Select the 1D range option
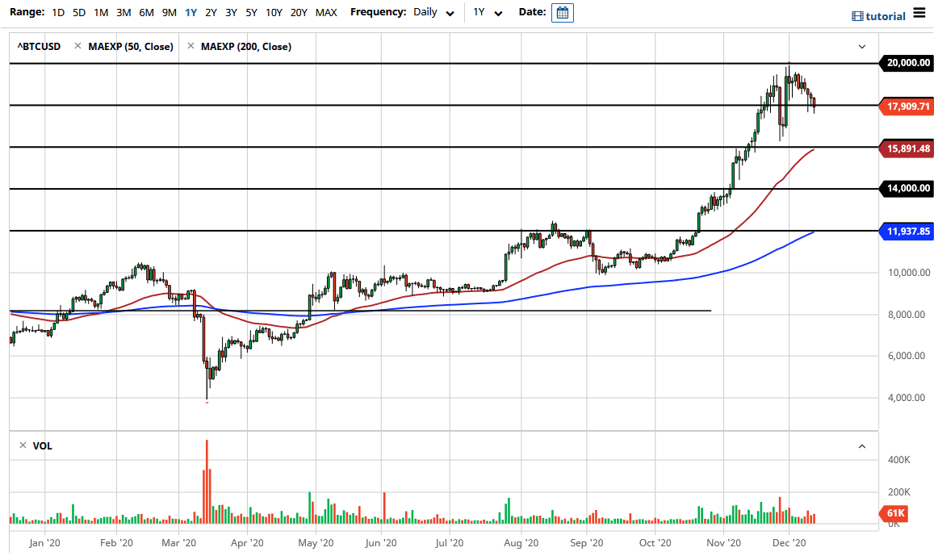 57,12
